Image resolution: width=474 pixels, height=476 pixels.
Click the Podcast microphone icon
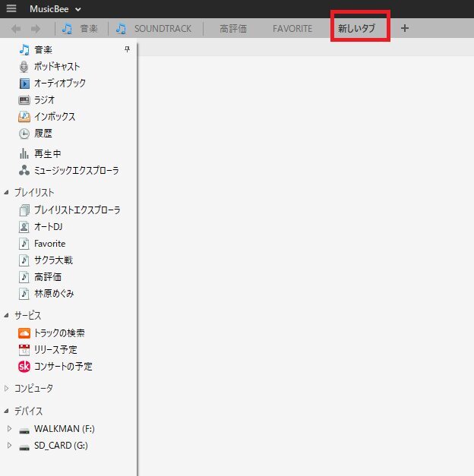pos(24,67)
